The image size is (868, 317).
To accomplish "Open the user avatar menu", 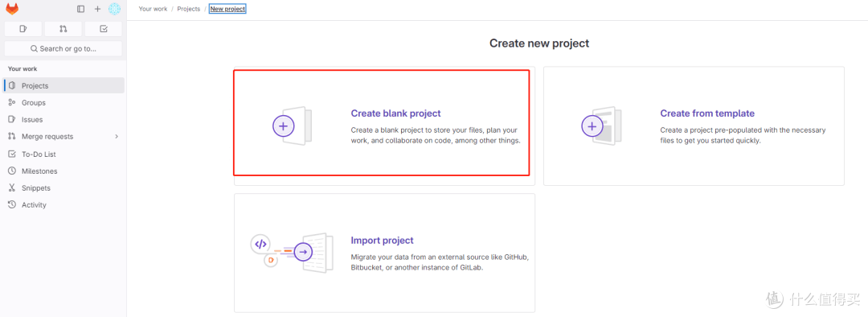I will (115, 9).
